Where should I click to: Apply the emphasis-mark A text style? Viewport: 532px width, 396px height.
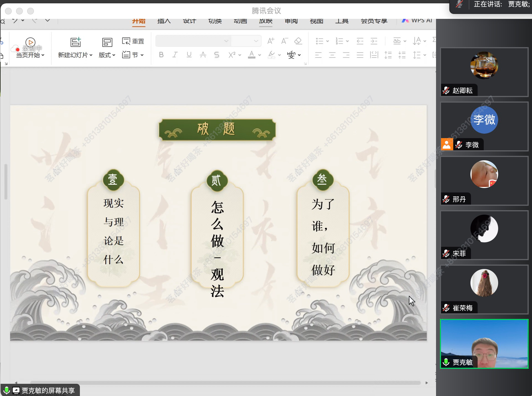[x=203, y=55]
